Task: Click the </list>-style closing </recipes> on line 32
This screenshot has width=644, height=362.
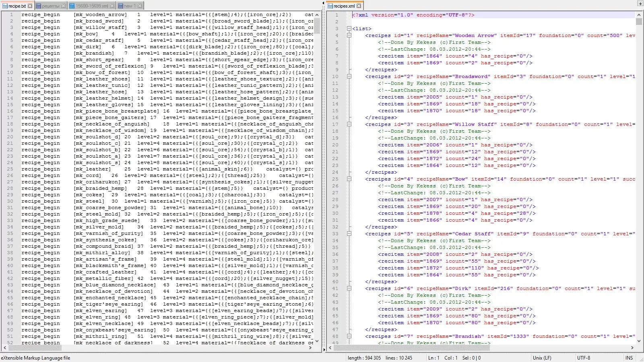Action: [x=381, y=227]
